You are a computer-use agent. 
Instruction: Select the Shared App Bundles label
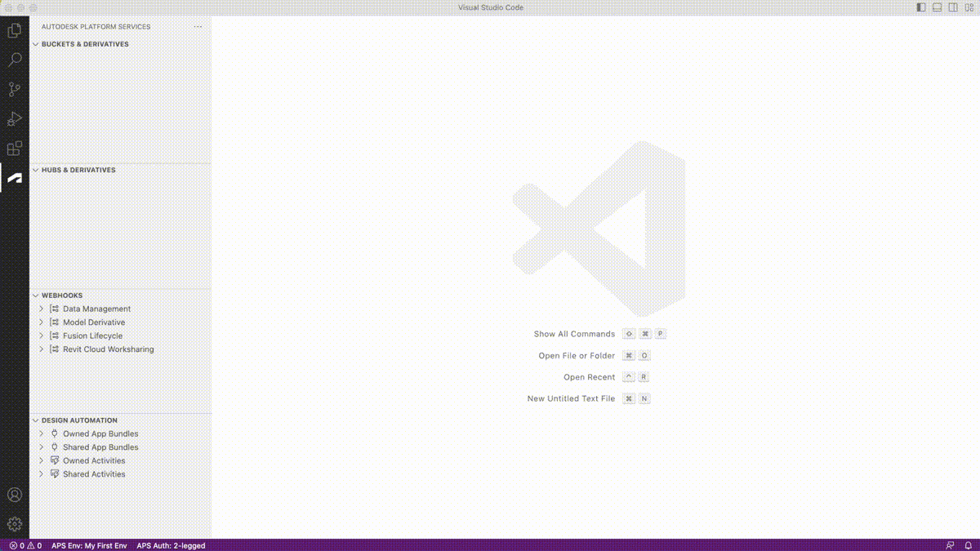(100, 447)
